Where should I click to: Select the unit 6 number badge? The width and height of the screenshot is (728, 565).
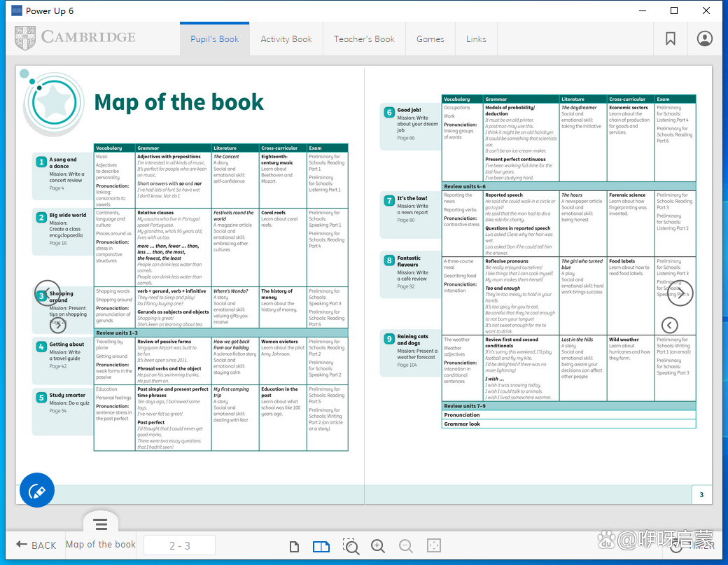389,112
